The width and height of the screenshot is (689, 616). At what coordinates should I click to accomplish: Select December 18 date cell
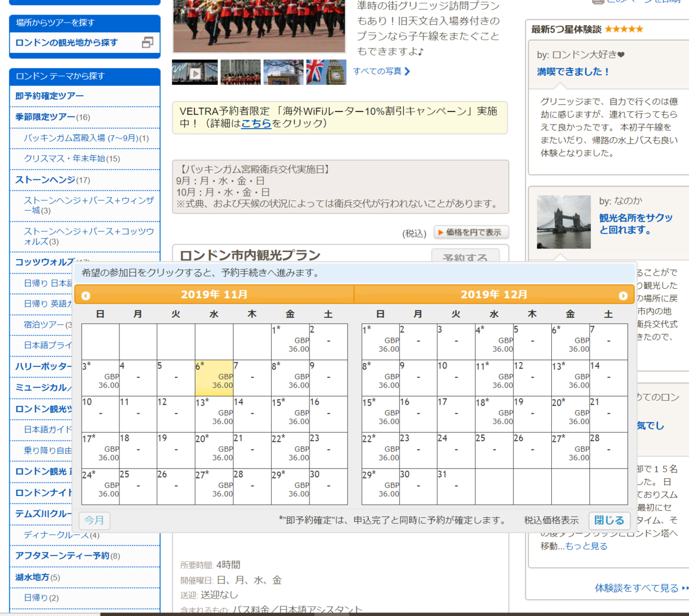point(494,414)
